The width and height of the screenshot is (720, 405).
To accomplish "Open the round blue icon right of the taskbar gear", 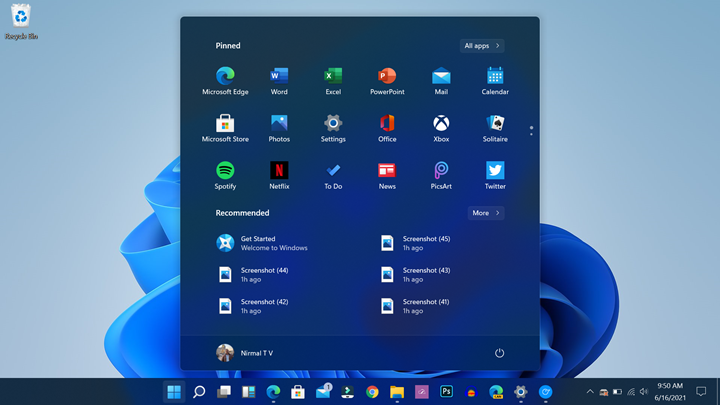I will (546, 392).
